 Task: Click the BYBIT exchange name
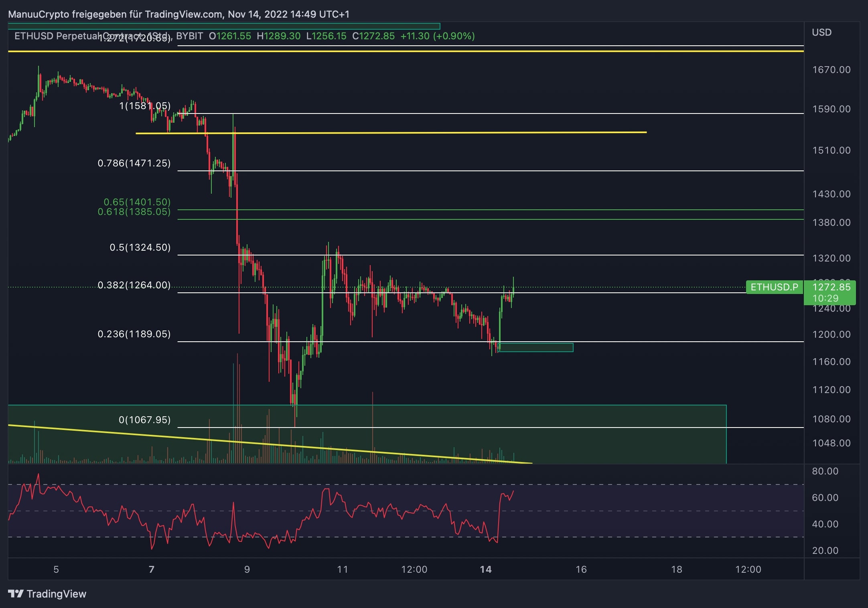click(189, 36)
